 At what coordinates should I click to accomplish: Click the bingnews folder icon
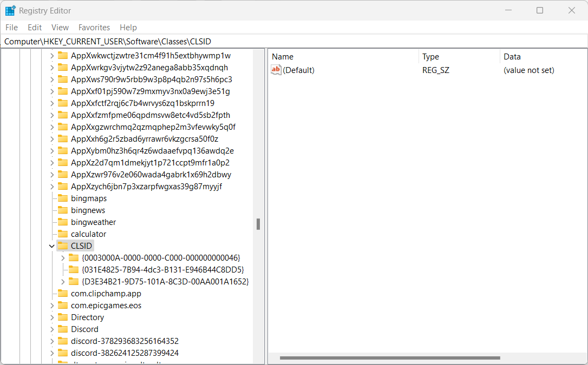pyautogui.click(x=63, y=210)
